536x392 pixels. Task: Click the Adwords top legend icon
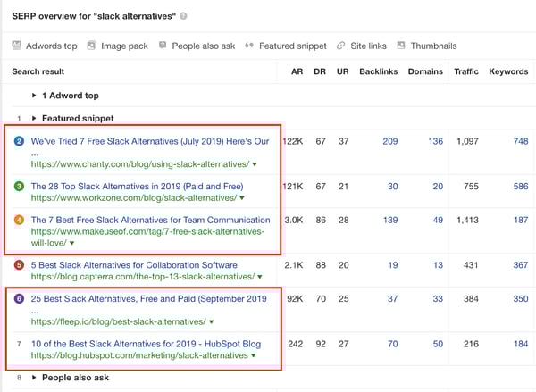(16, 46)
